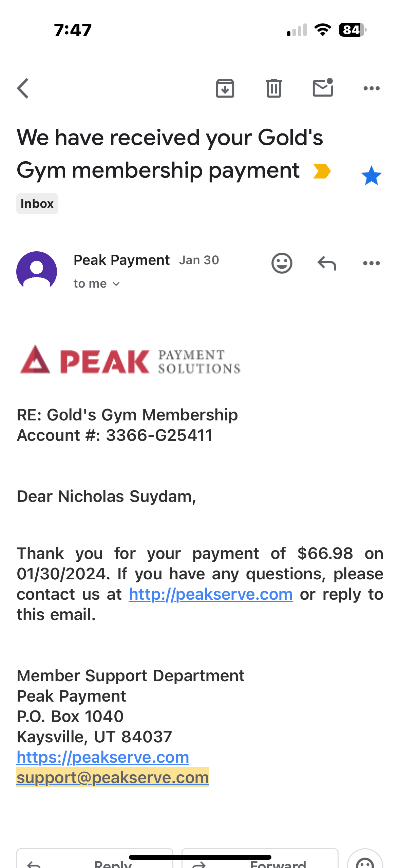
Task: Tap the Peak Payment sender avatar
Action: pos(37,271)
